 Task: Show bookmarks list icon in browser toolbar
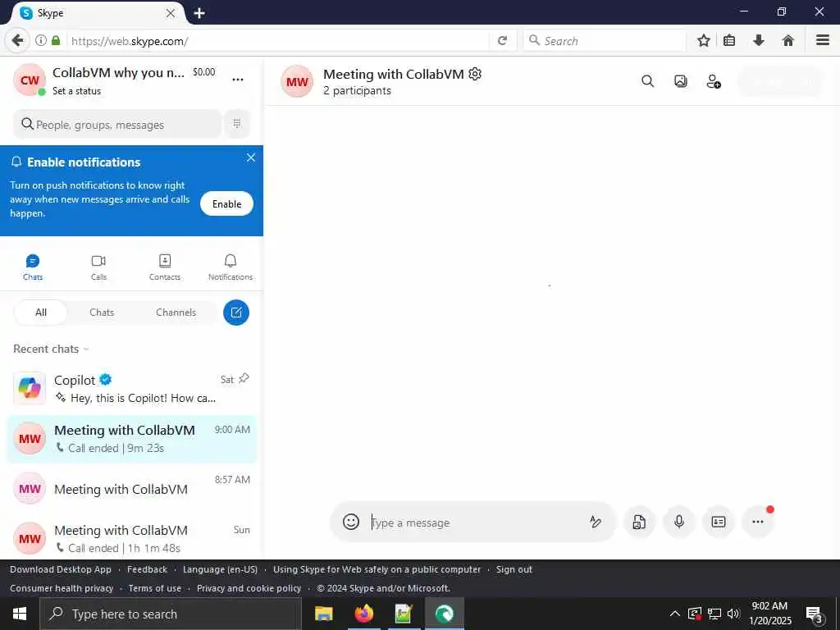click(729, 41)
